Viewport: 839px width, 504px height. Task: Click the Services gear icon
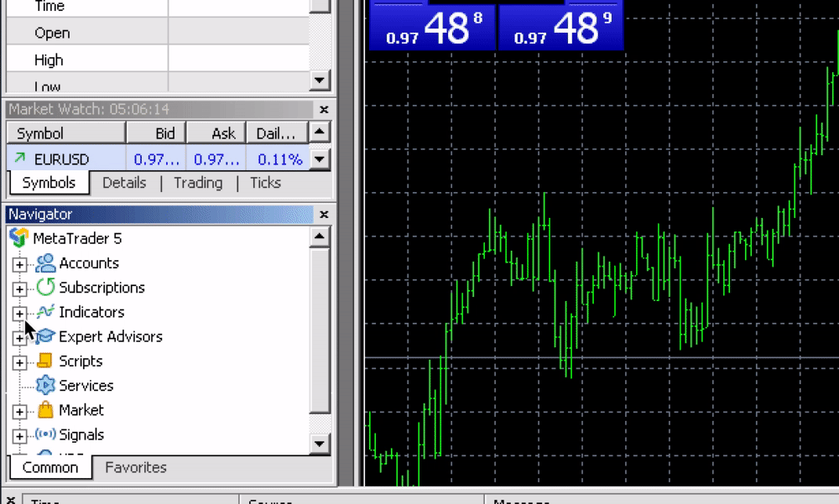tap(45, 386)
